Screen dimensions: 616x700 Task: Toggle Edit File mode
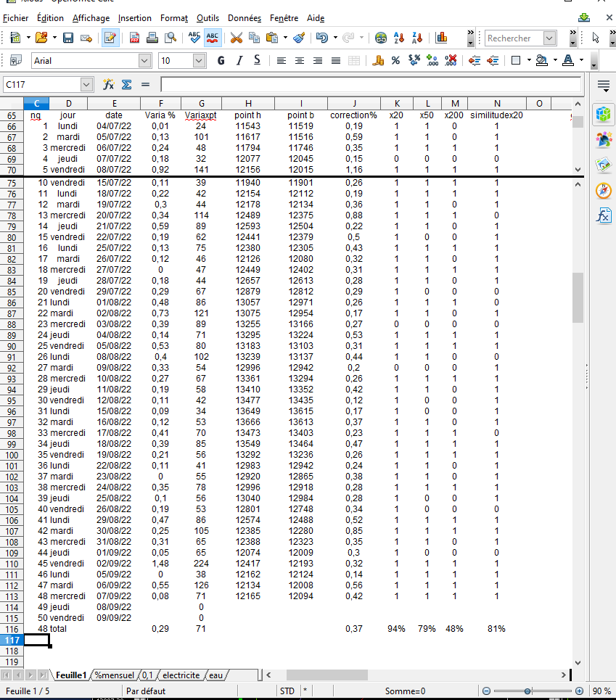pos(110,38)
